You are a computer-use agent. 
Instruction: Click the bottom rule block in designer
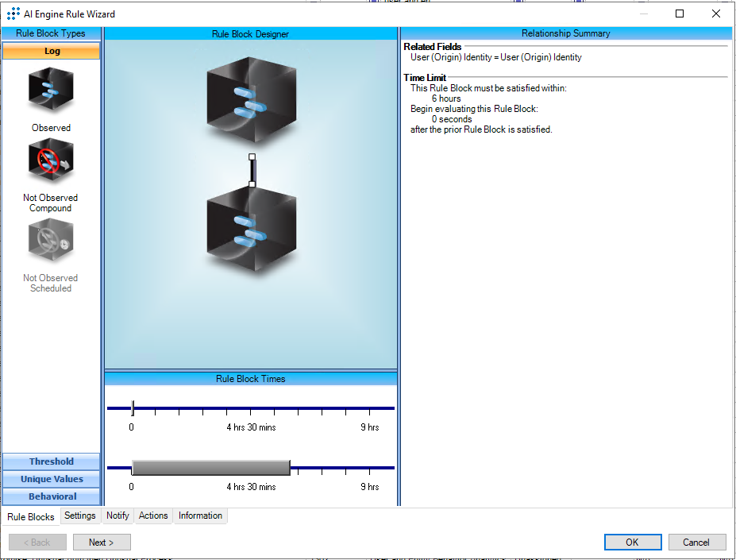coord(250,232)
